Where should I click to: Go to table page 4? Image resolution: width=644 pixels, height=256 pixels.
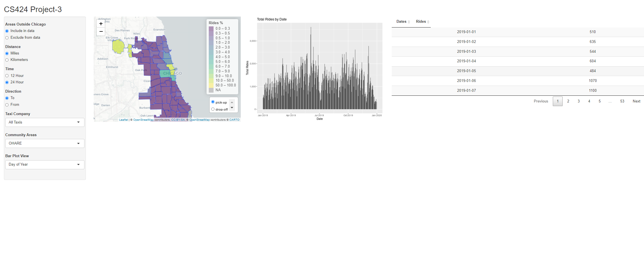click(x=589, y=101)
